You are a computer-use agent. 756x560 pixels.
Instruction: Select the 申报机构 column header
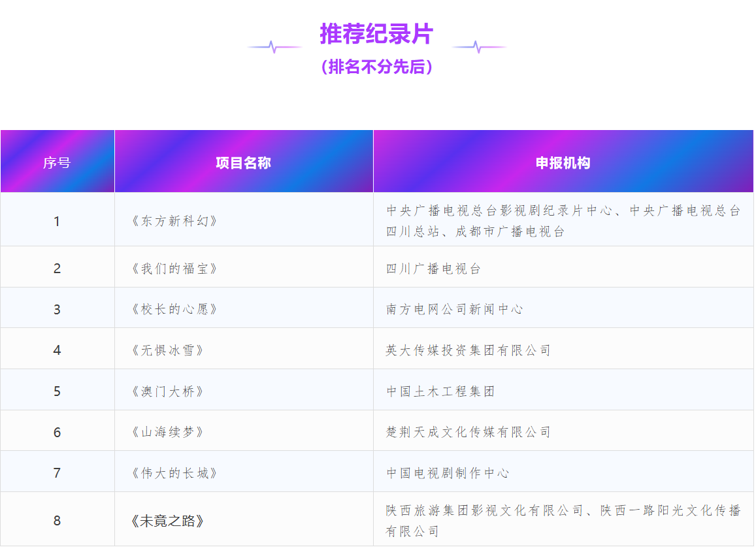[x=563, y=163]
